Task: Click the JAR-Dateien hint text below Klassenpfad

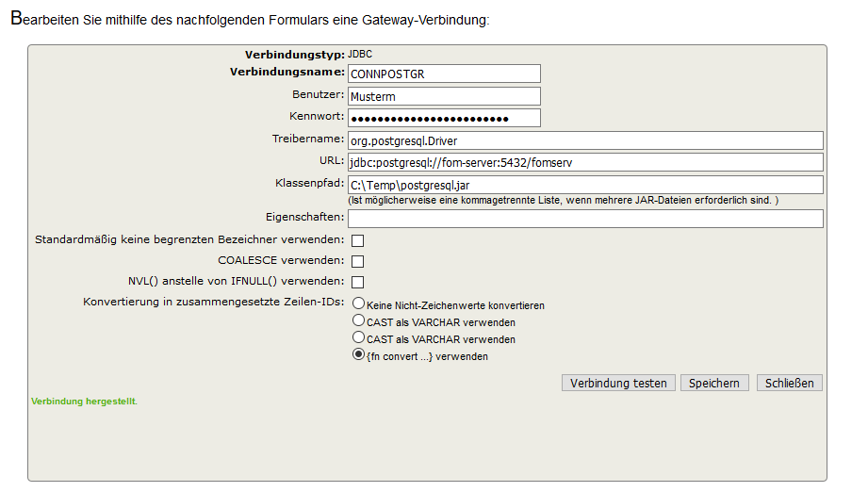Action: [563, 201]
